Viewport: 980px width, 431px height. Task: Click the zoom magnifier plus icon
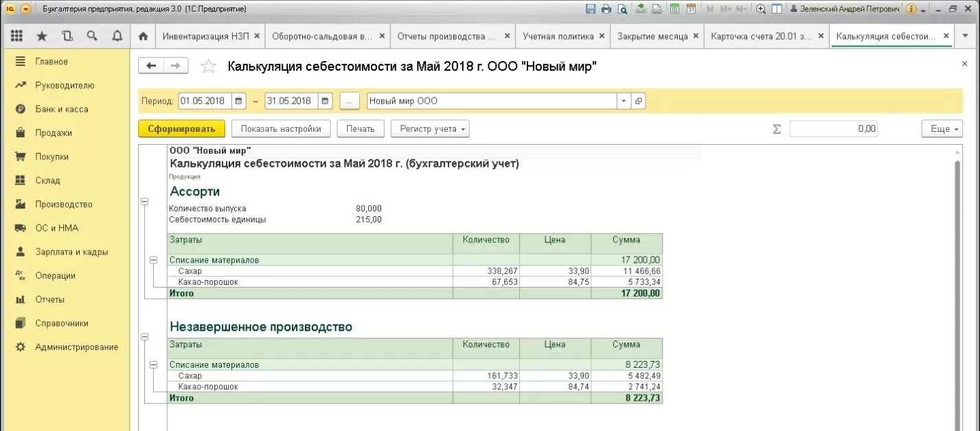coord(761,9)
